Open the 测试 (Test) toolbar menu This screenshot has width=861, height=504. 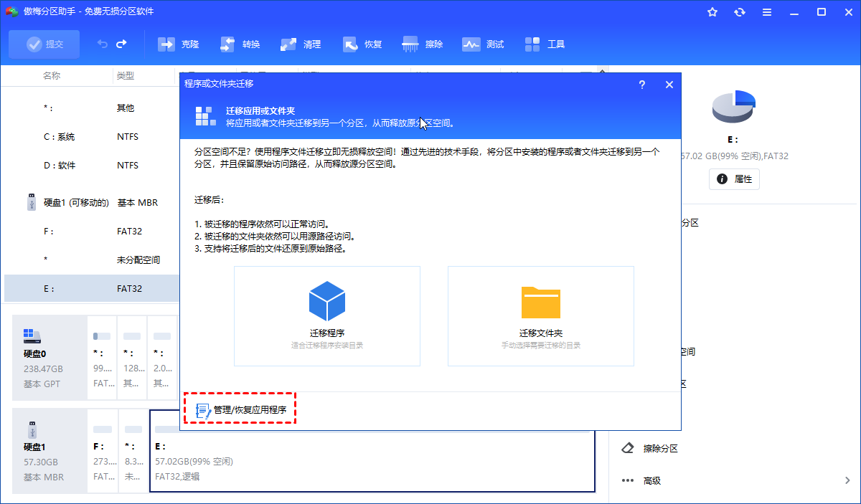pos(484,44)
